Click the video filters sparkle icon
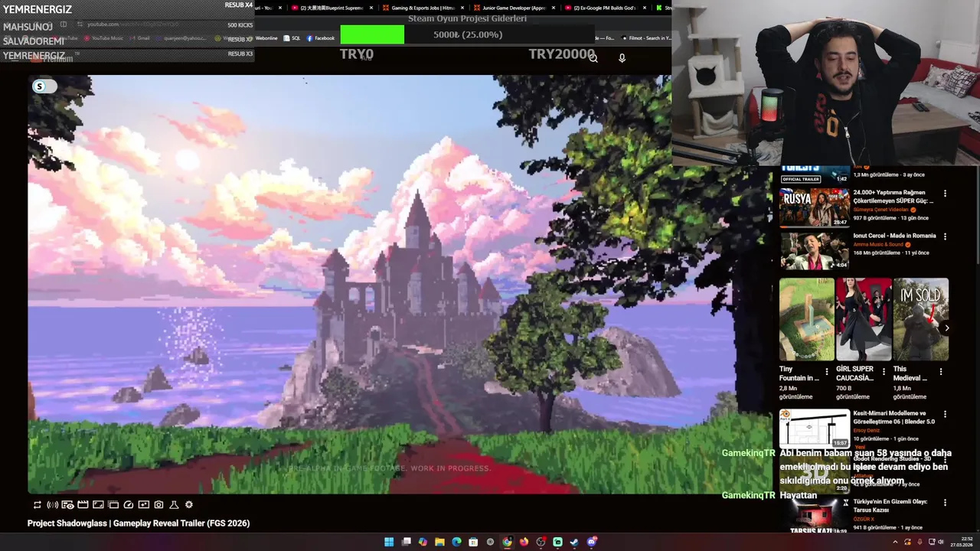The width and height of the screenshot is (980, 551). (143, 505)
